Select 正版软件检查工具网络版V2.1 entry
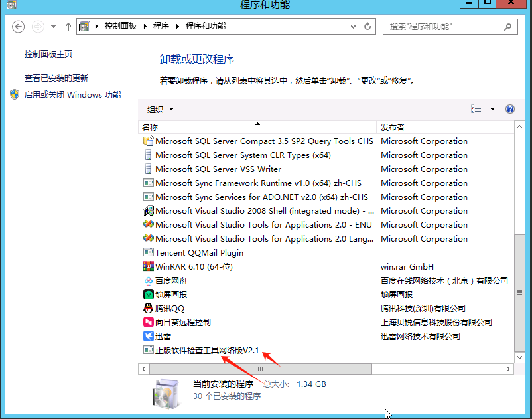This screenshot has width=532, height=419. click(x=207, y=350)
